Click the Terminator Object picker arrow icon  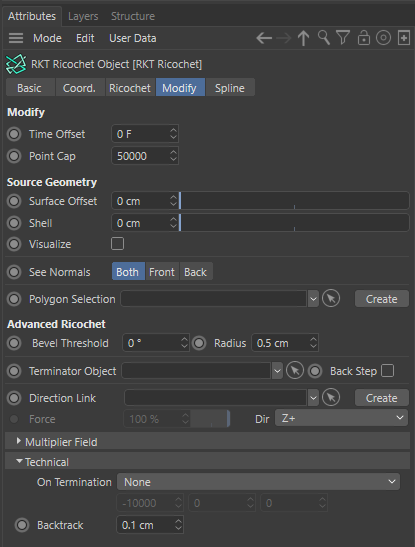(295, 371)
